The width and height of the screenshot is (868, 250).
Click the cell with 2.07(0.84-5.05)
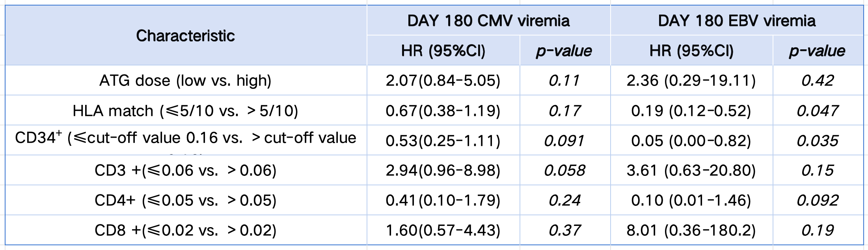pyautogui.click(x=443, y=80)
